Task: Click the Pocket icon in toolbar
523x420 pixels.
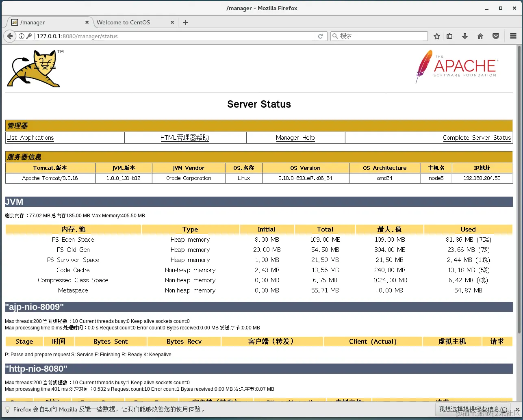Action: 496,36
